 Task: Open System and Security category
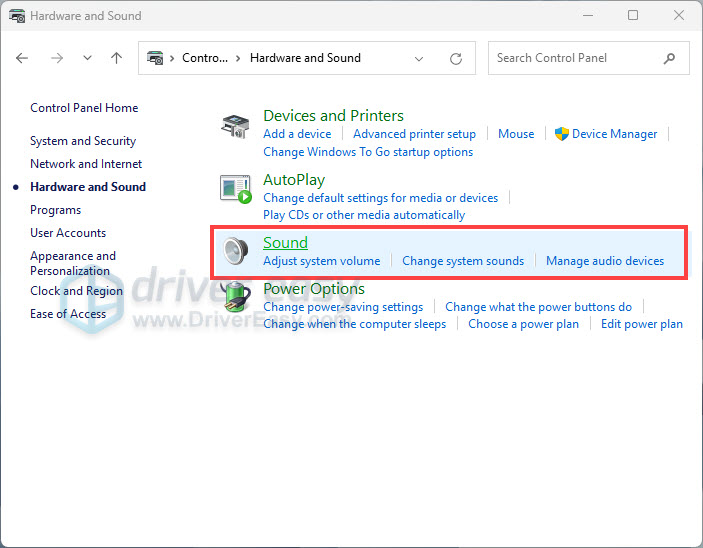coord(83,141)
